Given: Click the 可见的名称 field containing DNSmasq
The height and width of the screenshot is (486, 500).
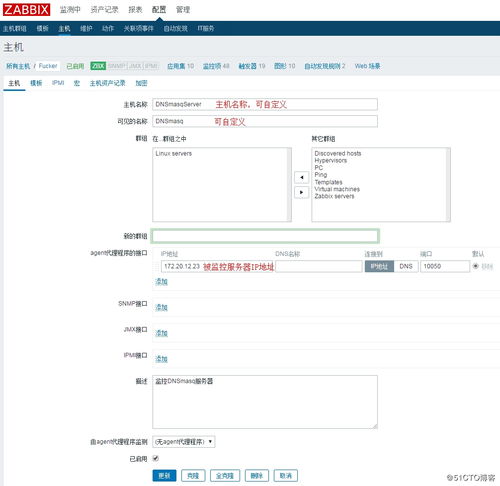Looking at the screenshot, I should [265, 121].
